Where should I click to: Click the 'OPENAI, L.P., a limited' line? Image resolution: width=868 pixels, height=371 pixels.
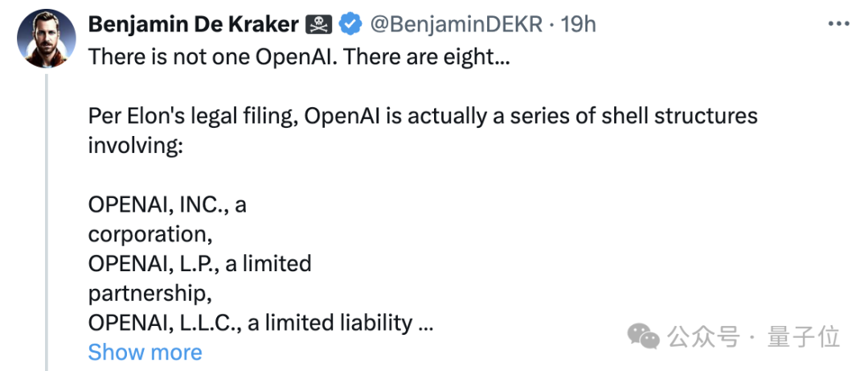point(199,263)
